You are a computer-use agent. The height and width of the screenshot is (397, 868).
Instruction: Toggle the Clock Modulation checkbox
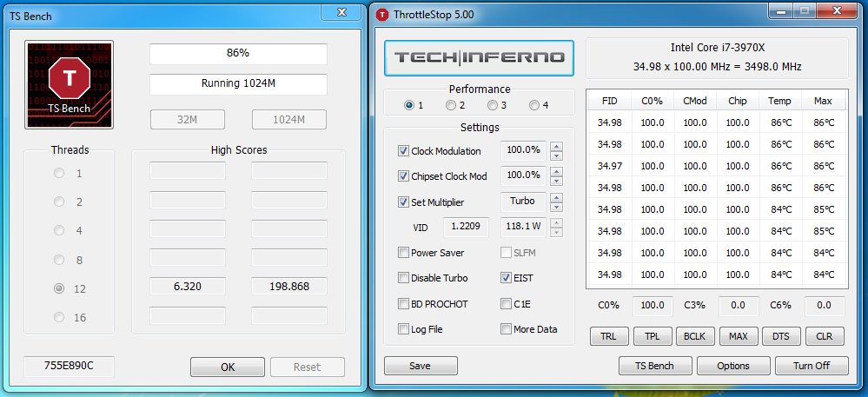coord(403,150)
